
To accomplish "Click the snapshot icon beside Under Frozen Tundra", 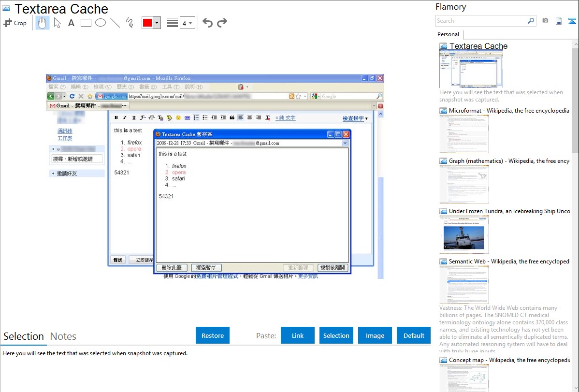I will (x=443, y=211).
